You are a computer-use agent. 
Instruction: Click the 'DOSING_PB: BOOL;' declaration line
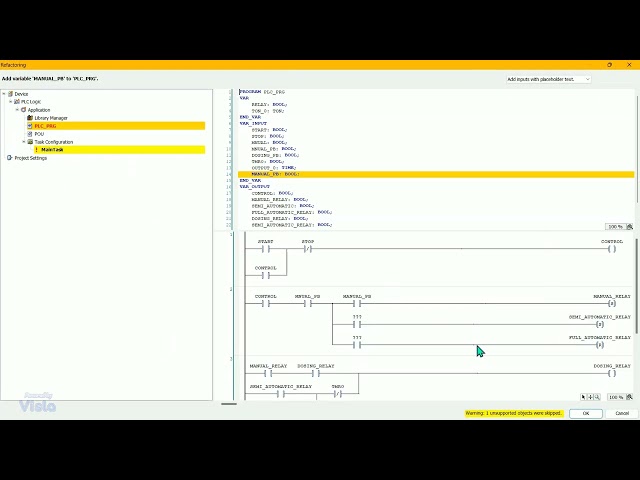[276, 155]
